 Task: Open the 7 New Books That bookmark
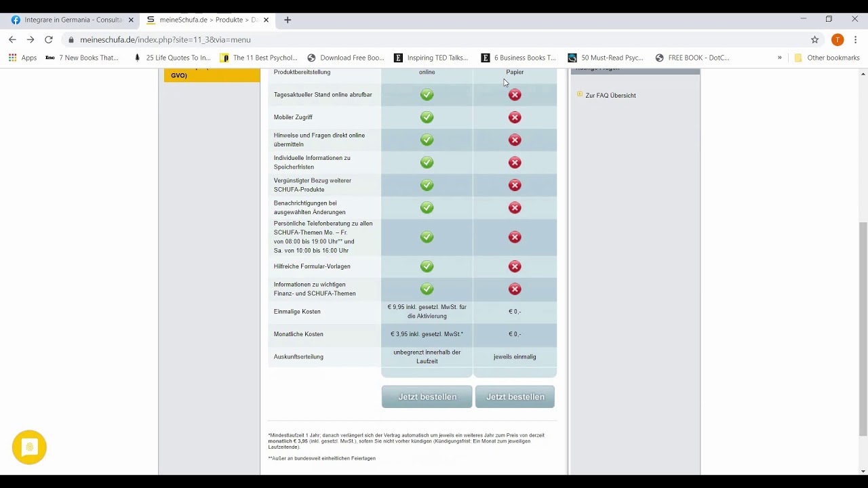[x=81, y=58]
